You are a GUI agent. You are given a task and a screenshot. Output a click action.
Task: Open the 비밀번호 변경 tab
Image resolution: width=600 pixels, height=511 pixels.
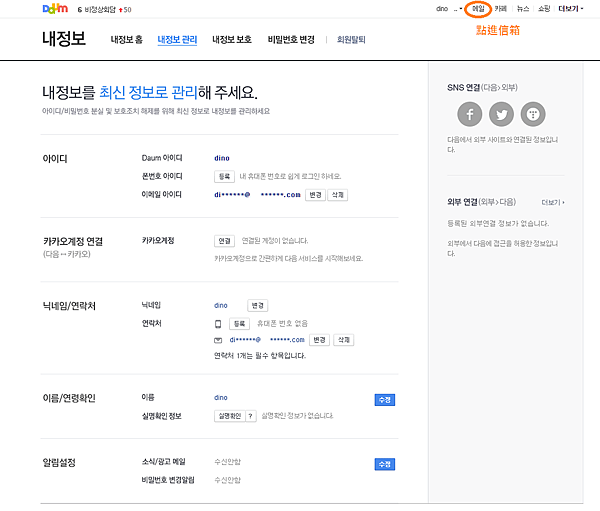291,39
